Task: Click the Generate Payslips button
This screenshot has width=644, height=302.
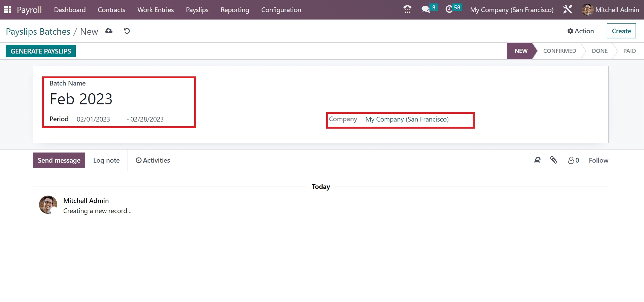Action: (41, 51)
